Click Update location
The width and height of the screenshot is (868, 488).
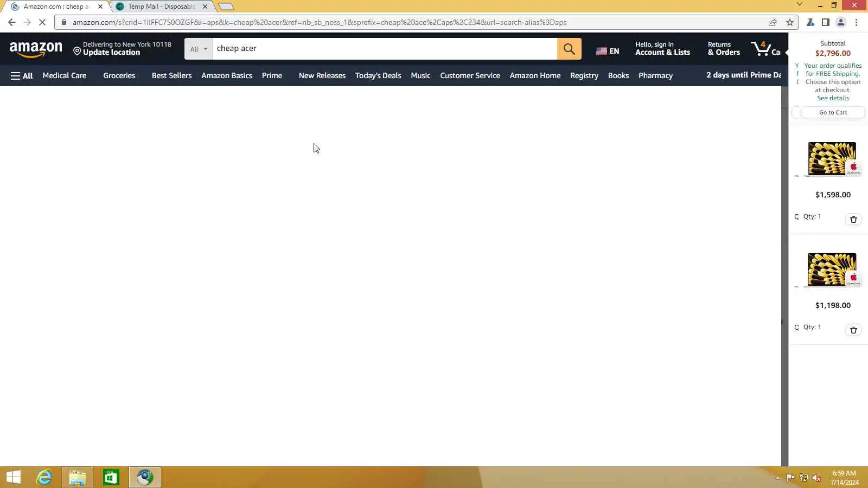(x=111, y=53)
